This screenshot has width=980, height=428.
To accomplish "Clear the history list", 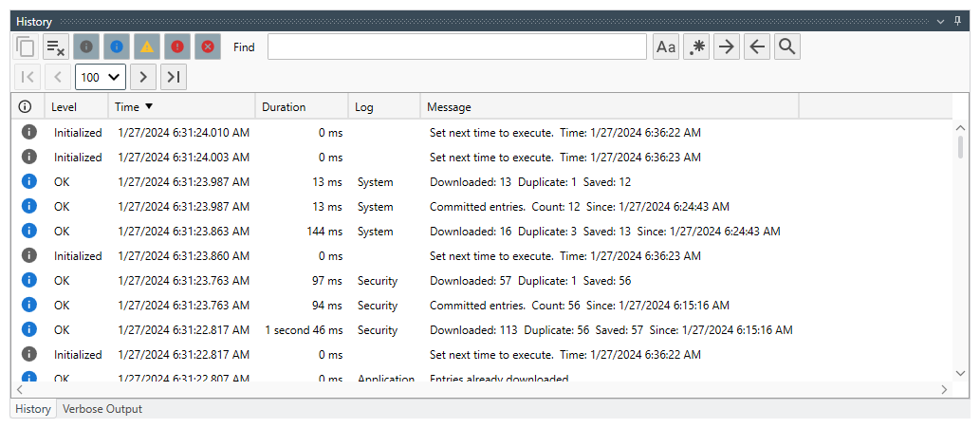I will [x=56, y=47].
